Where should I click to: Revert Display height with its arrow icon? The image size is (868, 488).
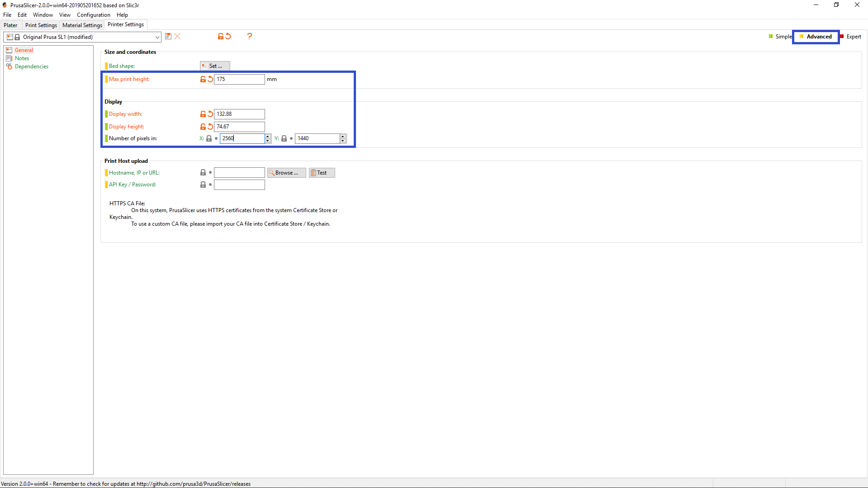pyautogui.click(x=210, y=127)
